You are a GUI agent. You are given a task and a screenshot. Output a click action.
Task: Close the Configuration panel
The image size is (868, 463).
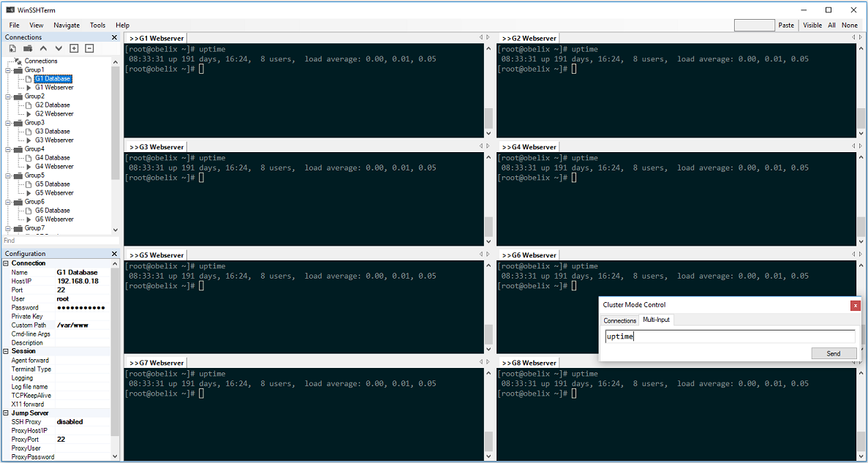pyautogui.click(x=114, y=254)
